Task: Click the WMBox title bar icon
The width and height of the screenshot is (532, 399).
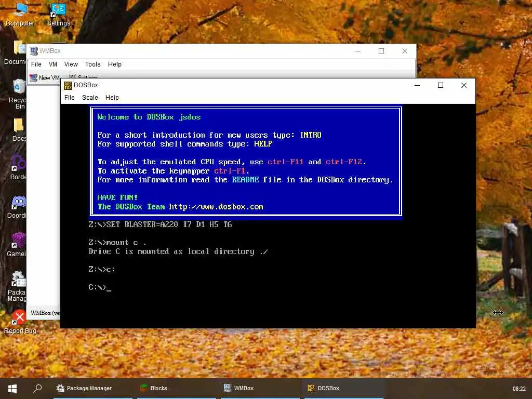Action: coord(34,51)
